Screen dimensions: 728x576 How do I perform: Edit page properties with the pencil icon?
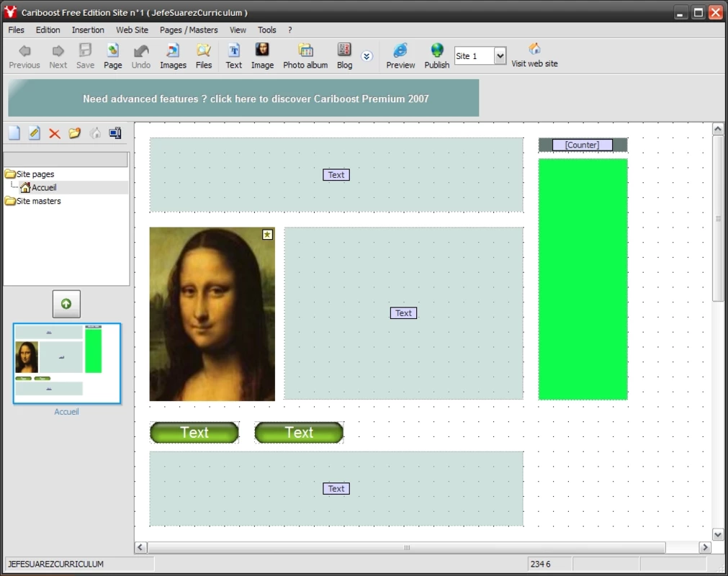pos(35,133)
